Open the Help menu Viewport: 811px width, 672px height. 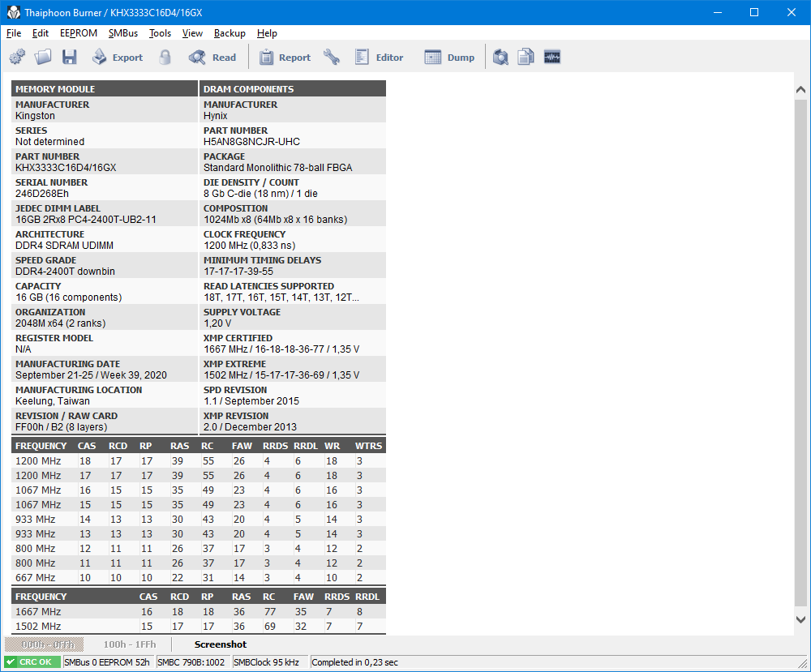[x=267, y=33]
